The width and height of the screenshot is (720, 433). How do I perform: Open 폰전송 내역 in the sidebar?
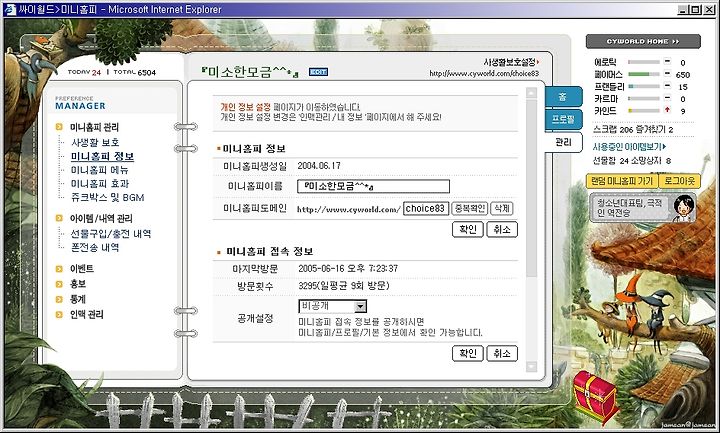(x=95, y=247)
